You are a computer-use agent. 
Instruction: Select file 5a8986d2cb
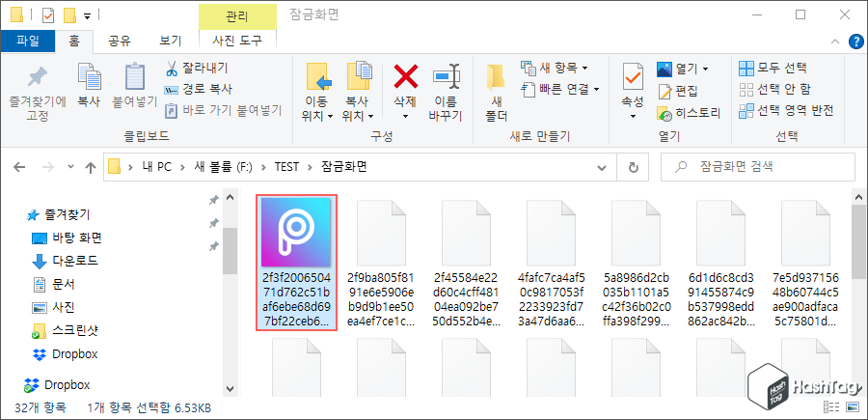[x=637, y=265]
